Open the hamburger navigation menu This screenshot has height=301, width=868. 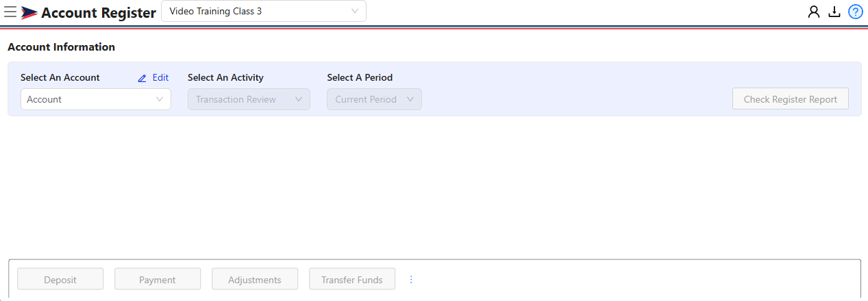point(10,12)
